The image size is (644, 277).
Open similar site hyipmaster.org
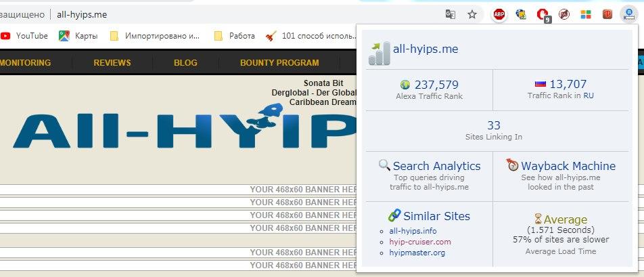(417, 253)
